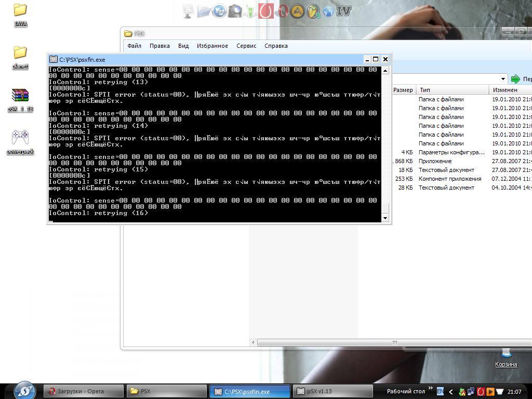
Task: Switch to Загрузки - Opera taskbar button
Action: click(x=83, y=391)
